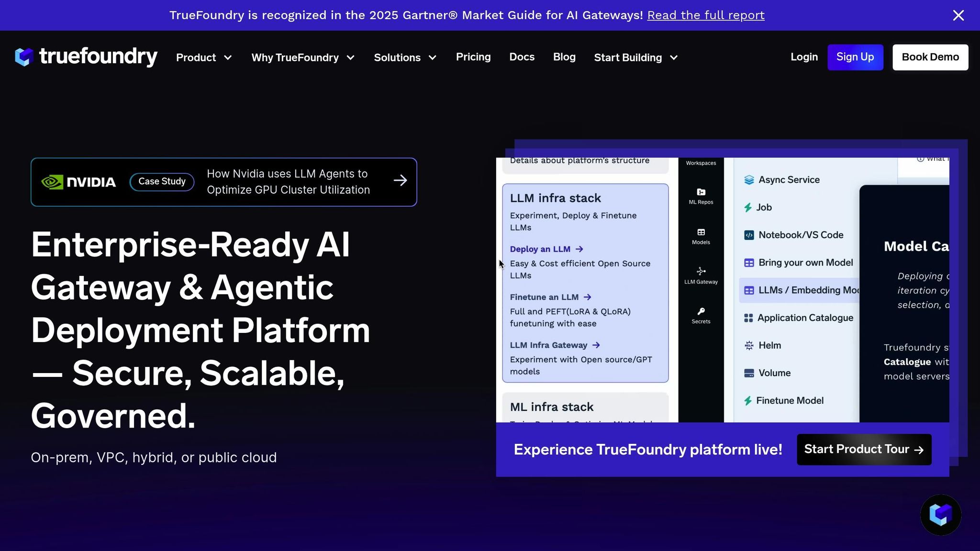Click the Helm icon entry
Viewport: 980px width, 551px height.
coord(769,345)
